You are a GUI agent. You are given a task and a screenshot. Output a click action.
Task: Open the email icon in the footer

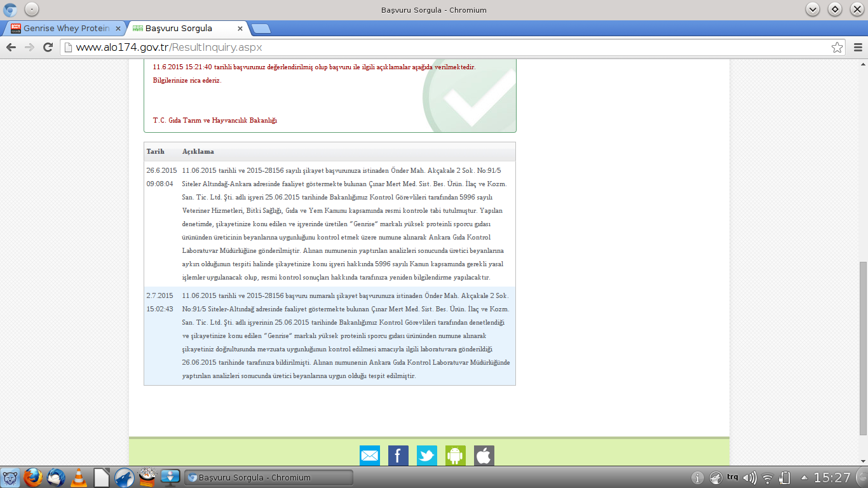coord(370,456)
